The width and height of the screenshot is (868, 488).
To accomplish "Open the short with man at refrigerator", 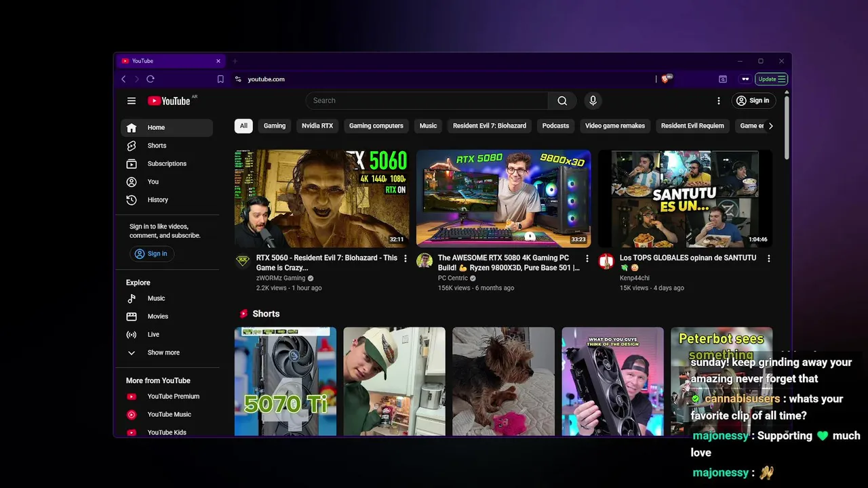I will 394,382.
